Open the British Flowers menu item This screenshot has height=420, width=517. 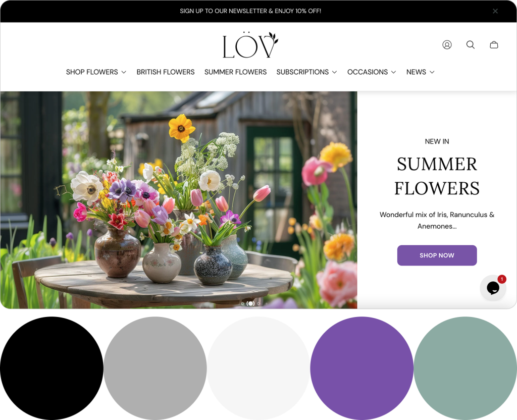(x=166, y=72)
